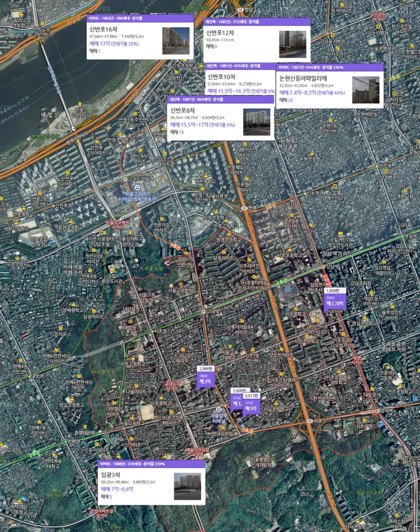This screenshot has height=532, width=420.
Task: Click the 서울성모병원 사거리 label
Action: 118,225
